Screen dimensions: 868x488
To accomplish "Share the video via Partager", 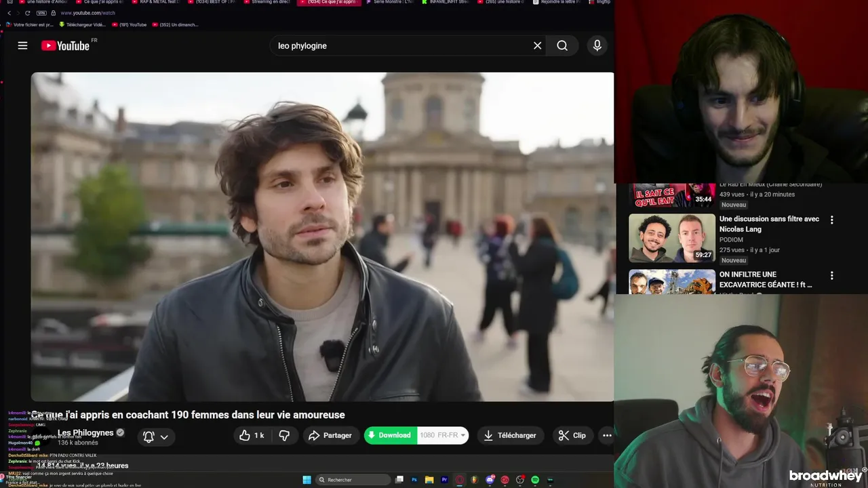I will pyautogui.click(x=330, y=435).
